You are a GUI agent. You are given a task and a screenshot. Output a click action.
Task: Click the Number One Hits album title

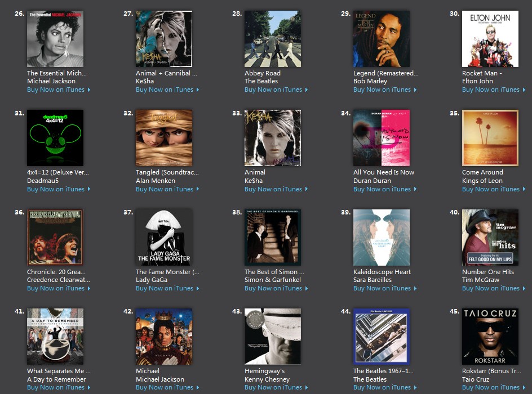pos(488,272)
